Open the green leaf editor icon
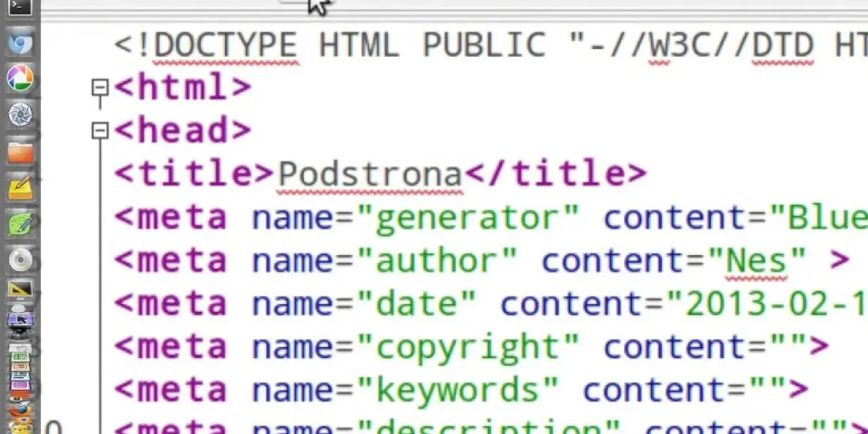This screenshot has width=868, height=434. (x=20, y=223)
